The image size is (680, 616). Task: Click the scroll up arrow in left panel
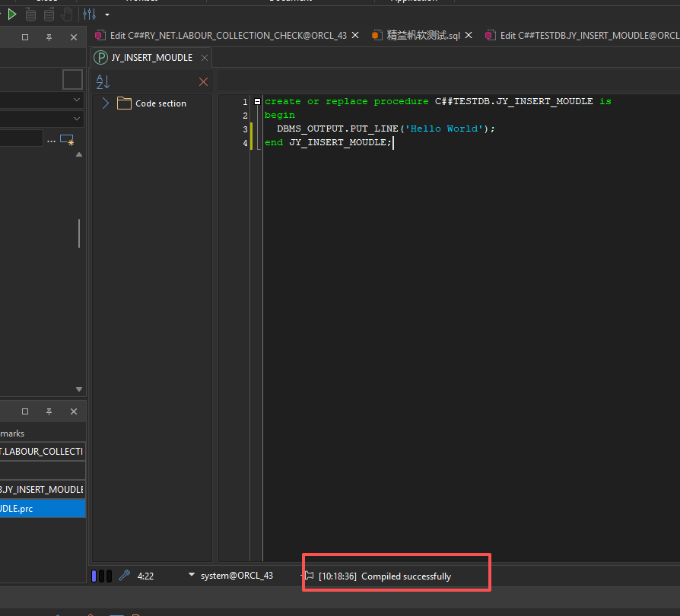tap(79, 154)
